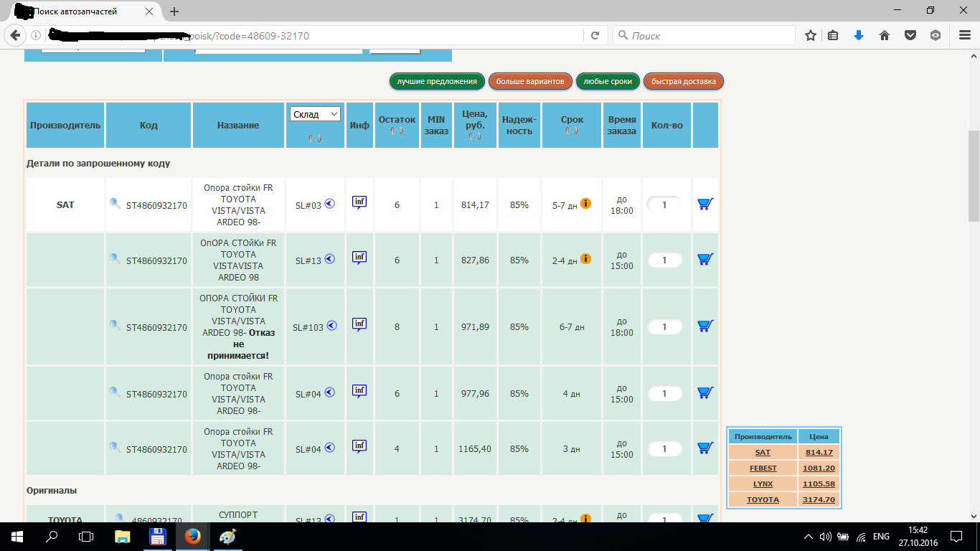Click orange info icon next to 5-7 дн
Screen dimensions: 980x551
[585, 204]
